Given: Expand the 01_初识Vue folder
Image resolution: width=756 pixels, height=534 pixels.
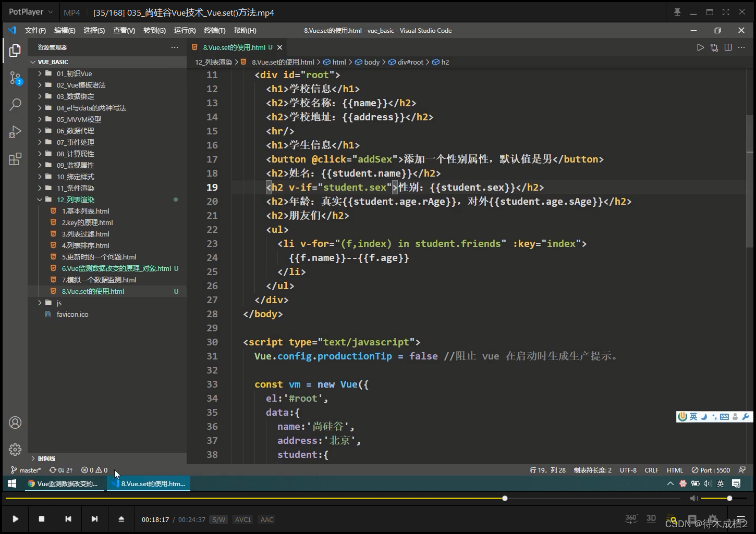Looking at the screenshot, I should 40,73.
